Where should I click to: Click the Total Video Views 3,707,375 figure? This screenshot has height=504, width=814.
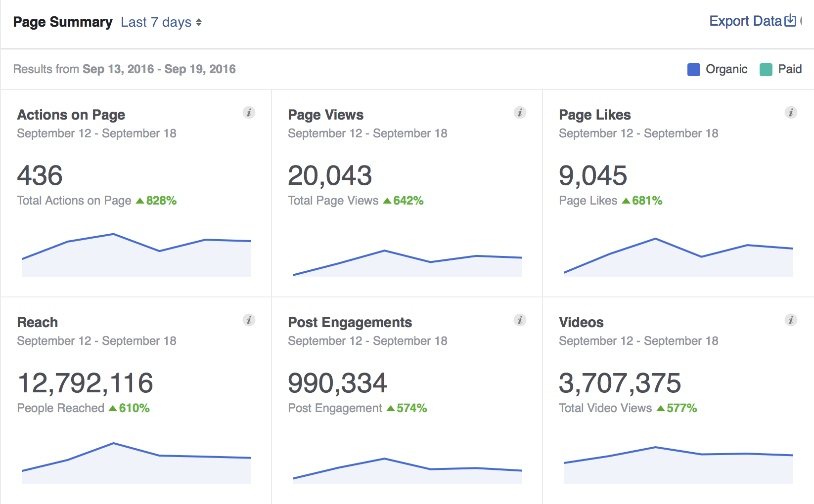[x=620, y=383]
